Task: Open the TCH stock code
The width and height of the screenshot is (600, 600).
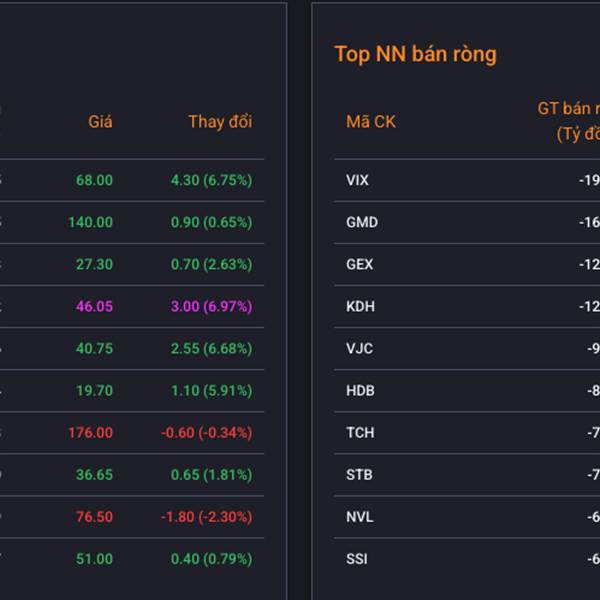Action: pyautogui.click(x=360, y=432)
